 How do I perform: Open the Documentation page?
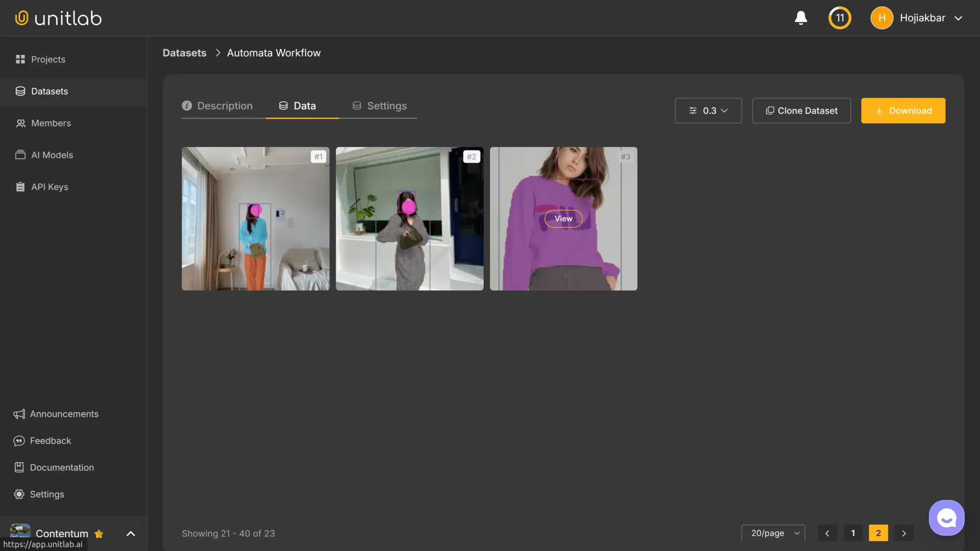click(x=62, y=467)
